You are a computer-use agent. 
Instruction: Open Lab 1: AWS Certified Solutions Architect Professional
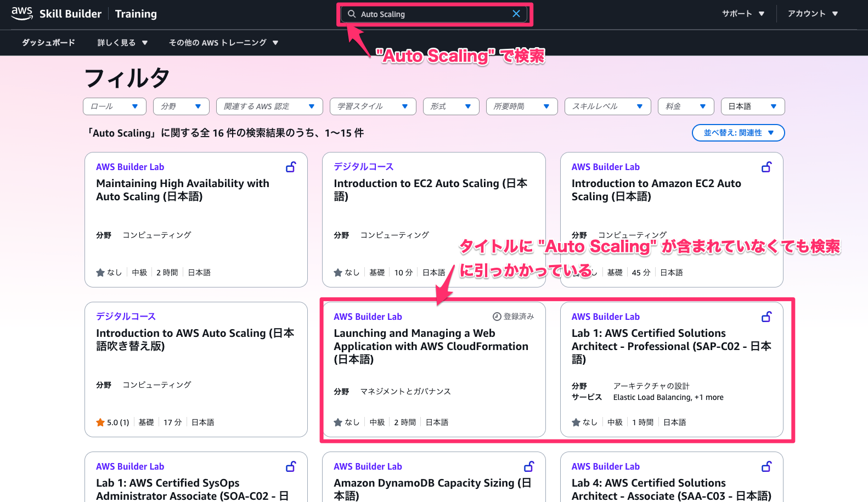click(672, 346)
